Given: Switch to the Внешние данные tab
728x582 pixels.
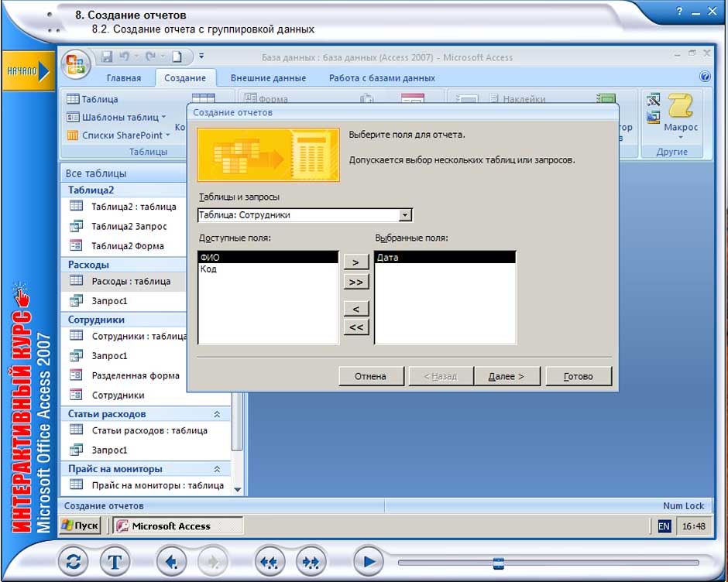Looking at the screenshot, I should click(x=268, y=77).
